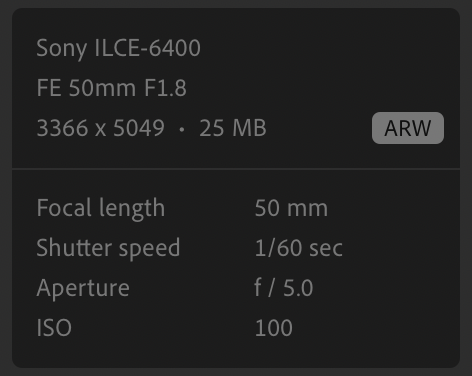Select the Sony ILCE-6400 camera name
The width and height of the screenshot is (472, 376).
click(118, 49)
